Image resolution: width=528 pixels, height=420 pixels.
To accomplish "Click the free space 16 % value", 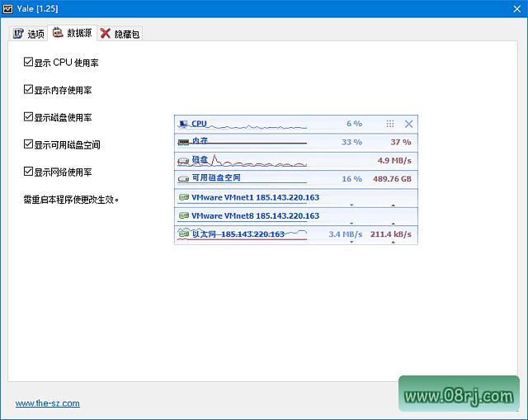I will 352,179.
